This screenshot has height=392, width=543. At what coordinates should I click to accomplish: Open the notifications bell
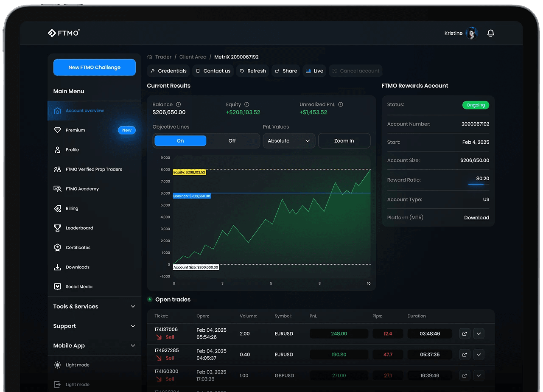pos(491,33)
